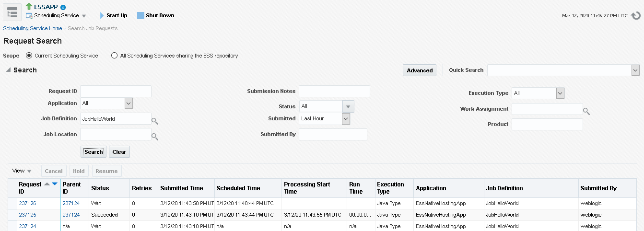Select All Scheduling Services sharing ESS repository

[x=114, y=56]
